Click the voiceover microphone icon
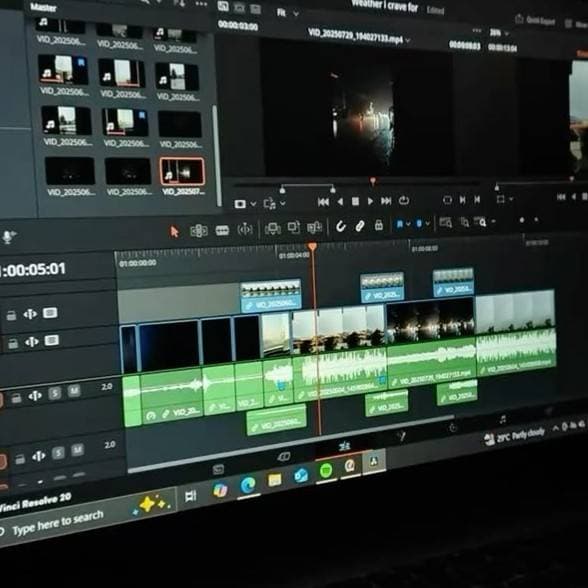The height and width of the screenshot is (588, 588). [8, 237]
